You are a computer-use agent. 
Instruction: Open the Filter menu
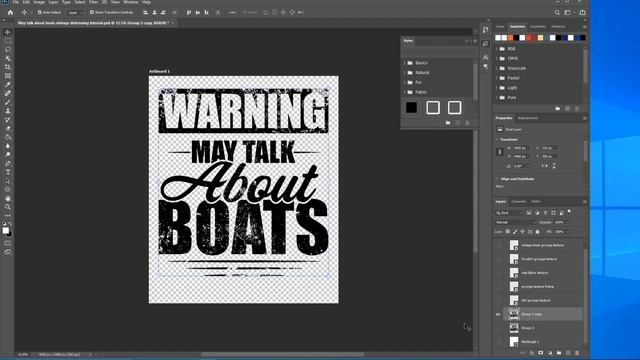pyautogui.click(x=93, y=2)
